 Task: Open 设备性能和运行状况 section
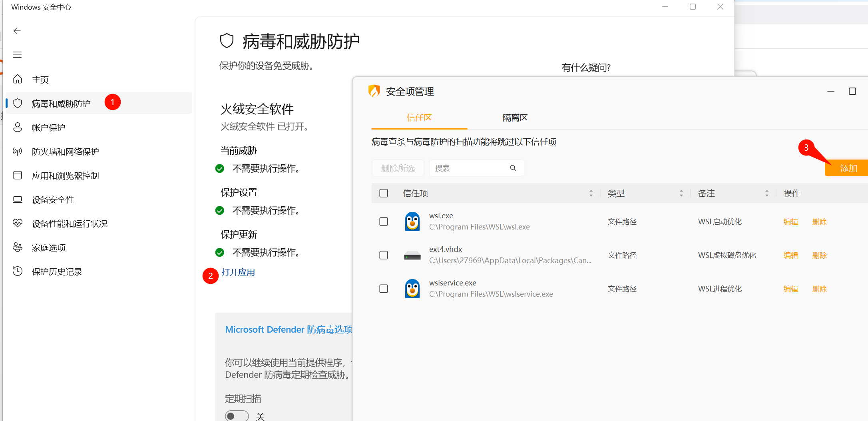tap(99, 223)
